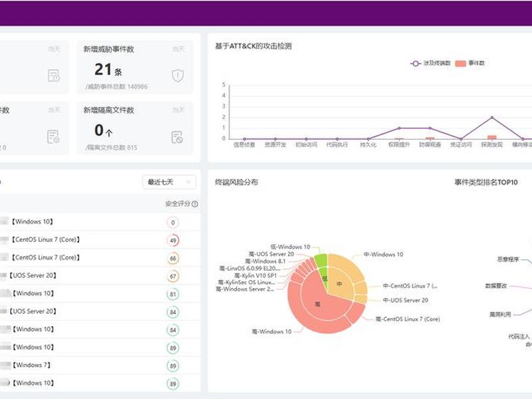Screen dimensions: 532x399
Task: Select the UOS Server 20 row scored 84
Action: (x=100, y=311)
